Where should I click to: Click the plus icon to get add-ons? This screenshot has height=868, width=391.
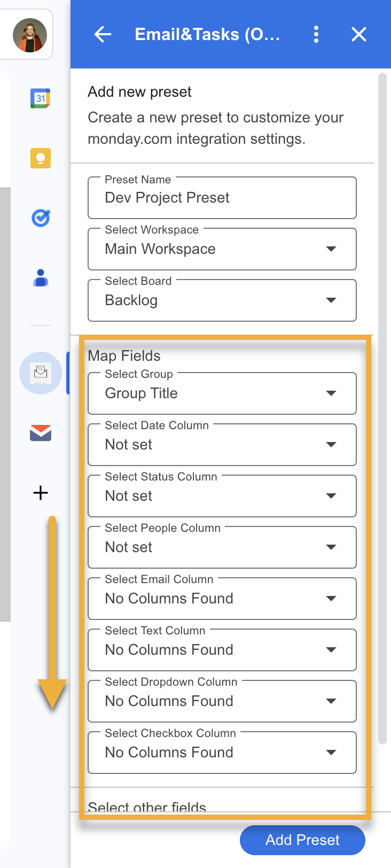41,492
